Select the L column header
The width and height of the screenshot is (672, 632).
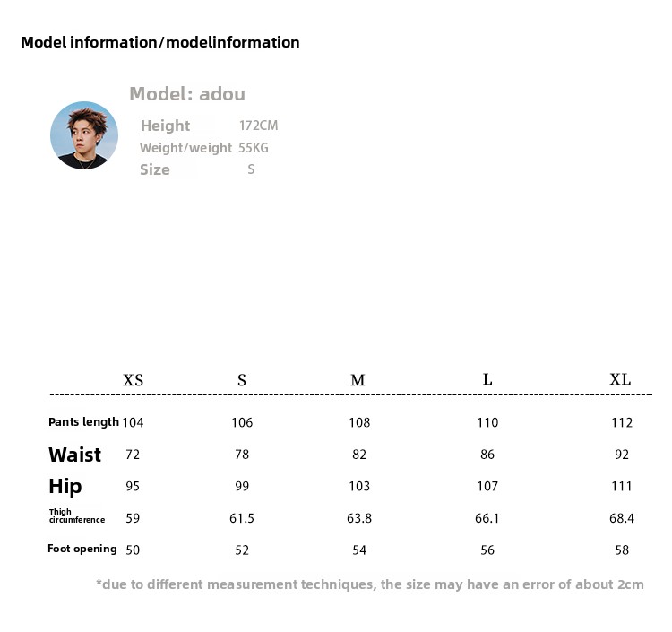pyautogui.click(x=487, y=379)
